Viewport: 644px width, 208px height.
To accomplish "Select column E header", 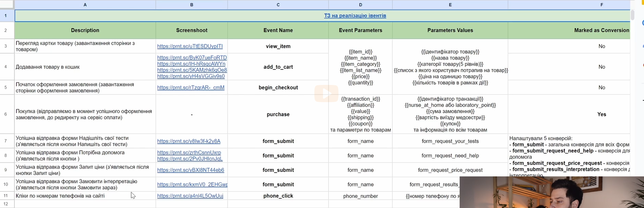I will [x=450, y=5].
